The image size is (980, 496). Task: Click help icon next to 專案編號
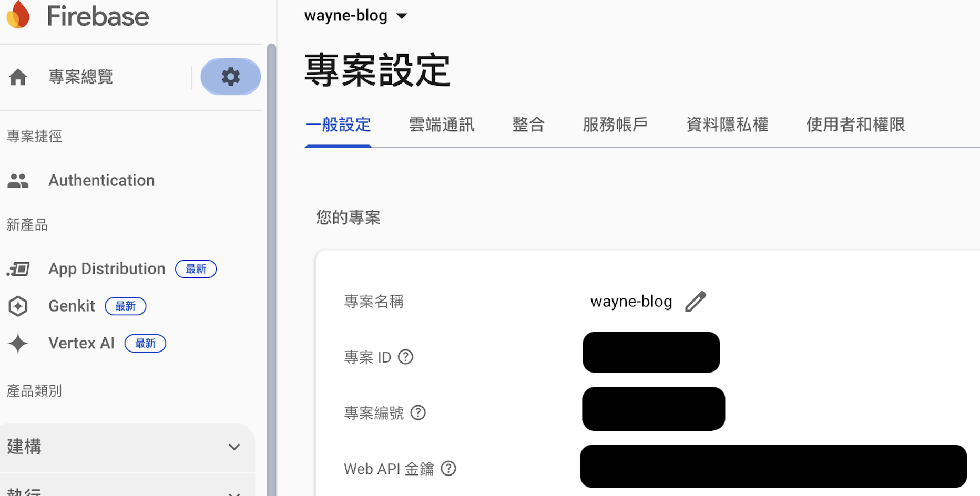click(418, 413)
